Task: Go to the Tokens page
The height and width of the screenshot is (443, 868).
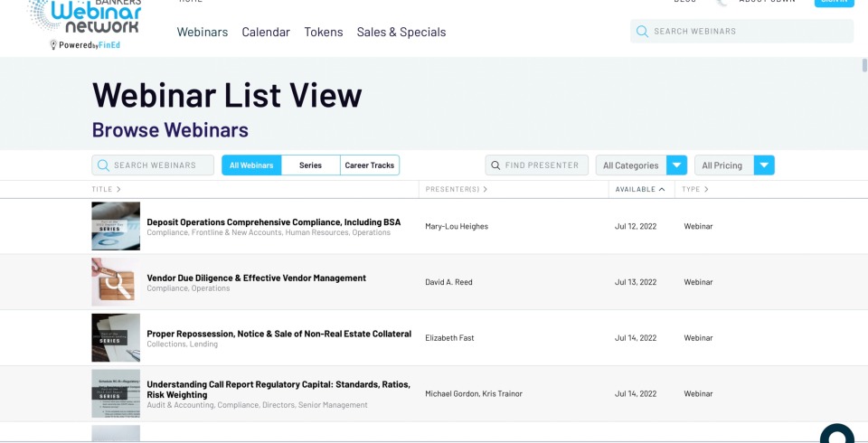Action: point(324,32)
